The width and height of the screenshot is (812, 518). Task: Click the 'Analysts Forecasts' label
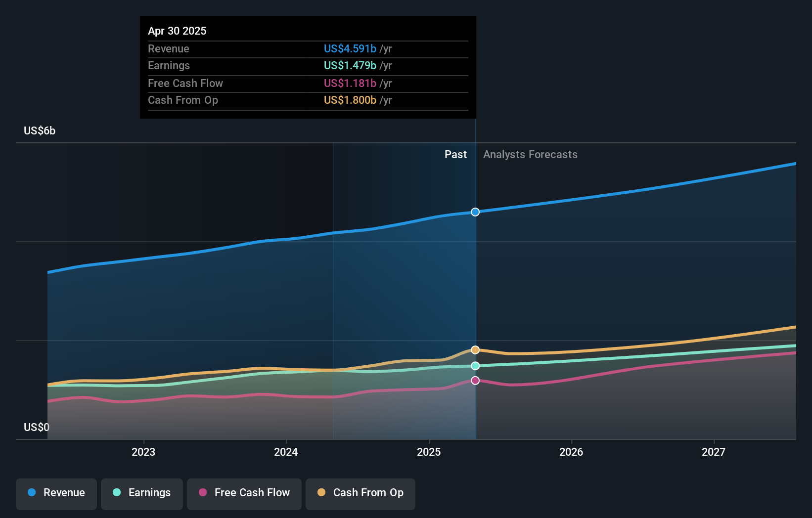coord(530,154)
